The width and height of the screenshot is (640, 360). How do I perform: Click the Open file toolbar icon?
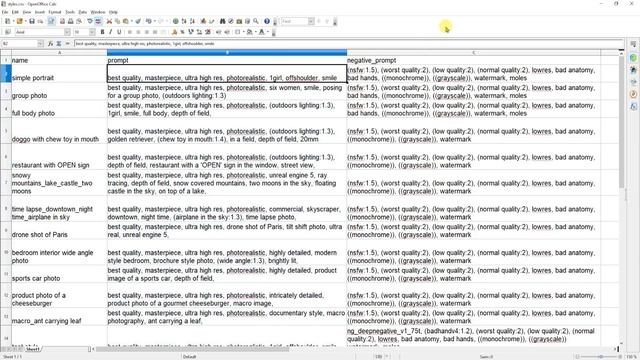(20, 21)
